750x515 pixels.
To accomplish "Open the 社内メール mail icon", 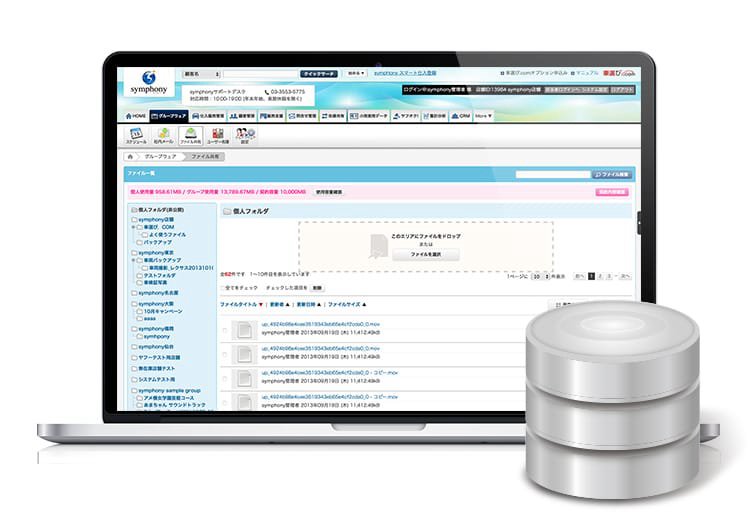I will [163, 136].
